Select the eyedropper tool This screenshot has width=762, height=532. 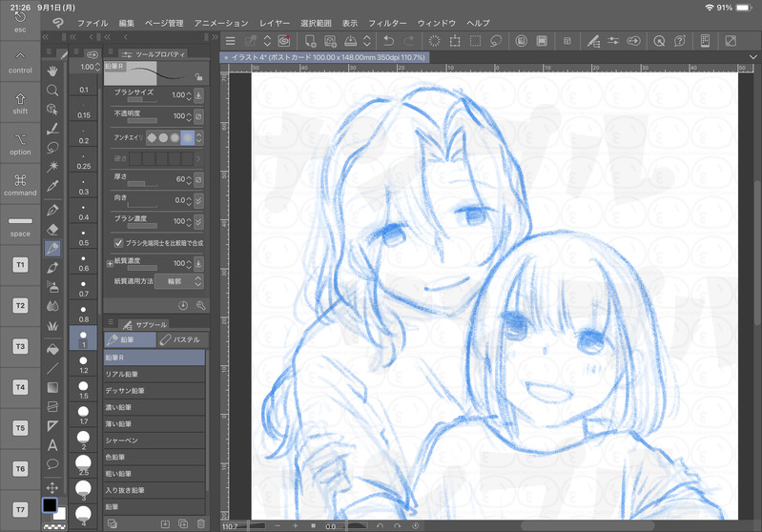click(52, 186)
